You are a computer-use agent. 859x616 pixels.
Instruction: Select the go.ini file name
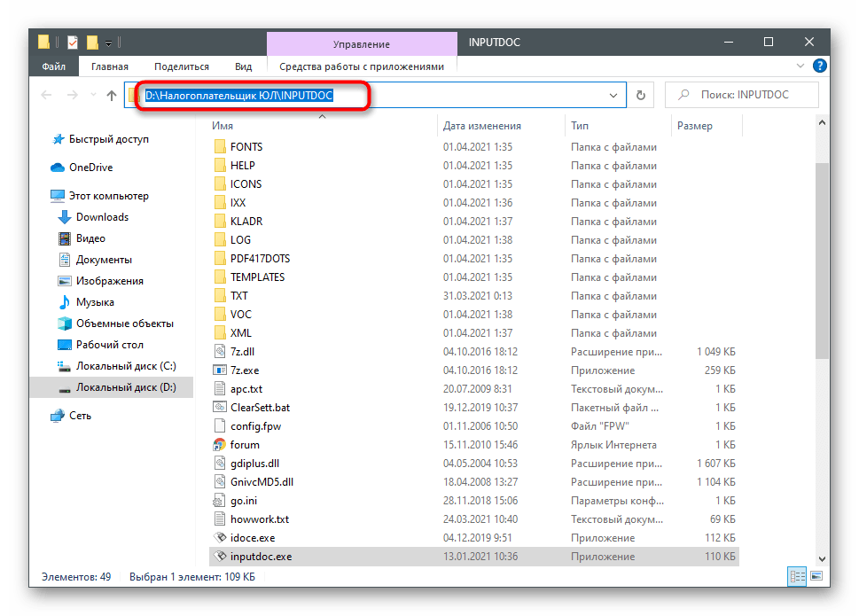tap(244, 501)
